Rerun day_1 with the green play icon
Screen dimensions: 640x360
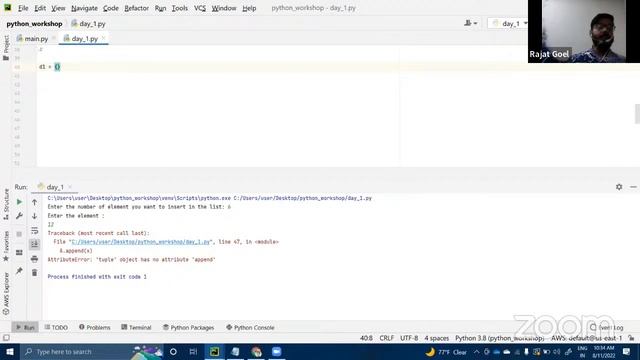(x=19, y=202)
